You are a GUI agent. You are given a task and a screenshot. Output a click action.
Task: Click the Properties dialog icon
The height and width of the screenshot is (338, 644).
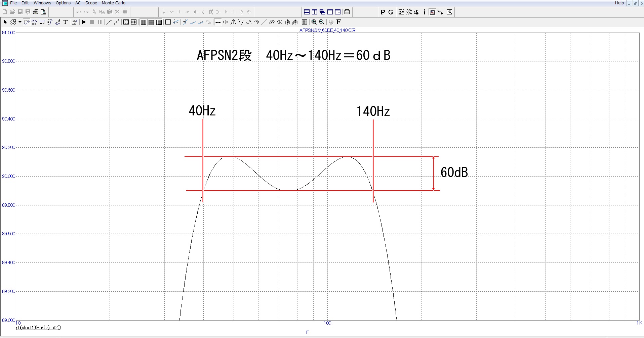point(75,22)
